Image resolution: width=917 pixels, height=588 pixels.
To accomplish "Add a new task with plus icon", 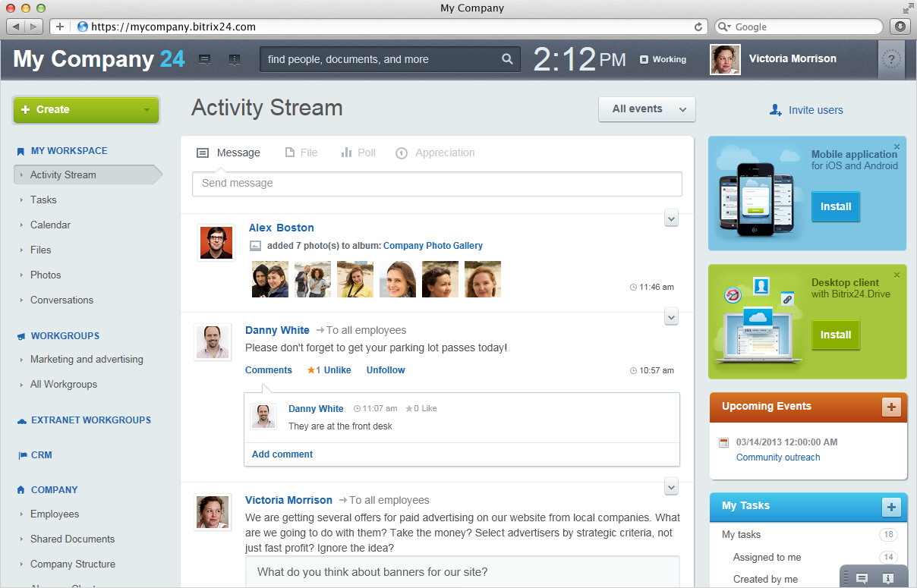I will [891, 507].
